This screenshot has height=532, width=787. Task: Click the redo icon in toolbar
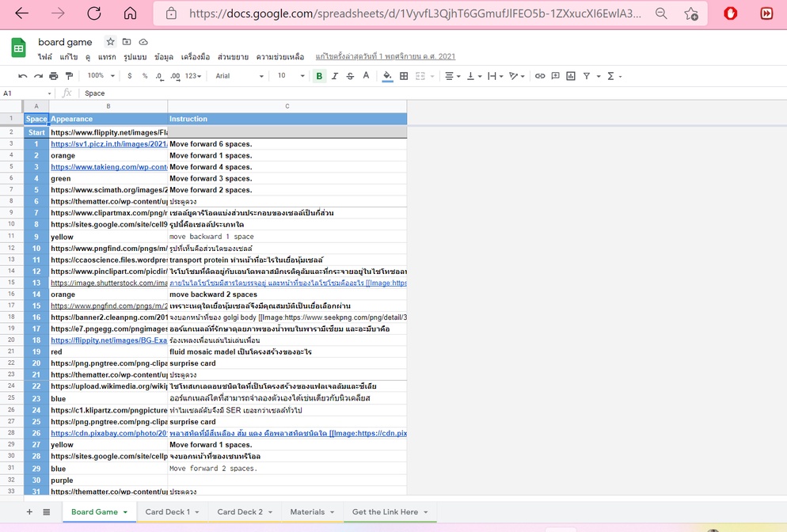coord(38,76)
